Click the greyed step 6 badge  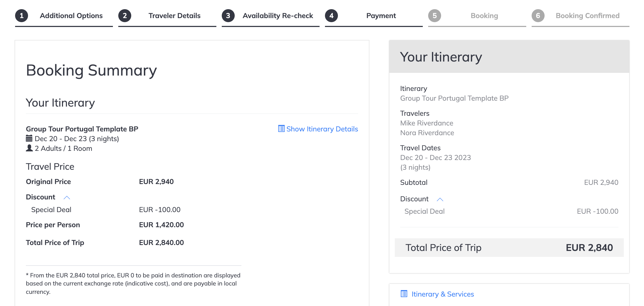coord(538,16)
